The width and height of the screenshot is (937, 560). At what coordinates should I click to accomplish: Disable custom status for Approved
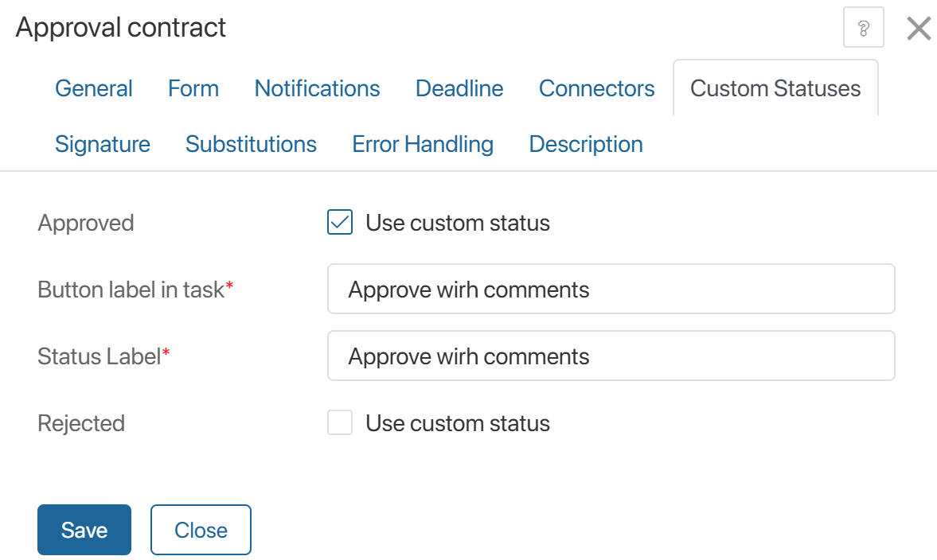tap(340, 223)
